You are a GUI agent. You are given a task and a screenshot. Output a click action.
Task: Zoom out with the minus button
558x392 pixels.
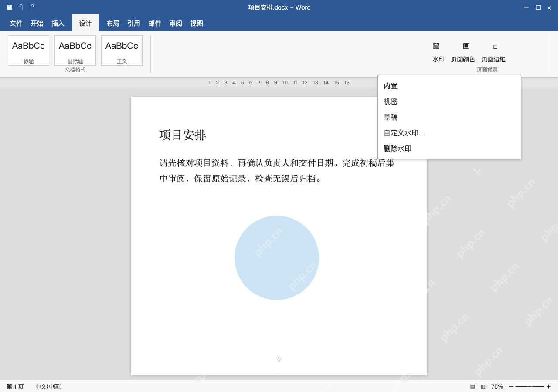tap(511, 386)
